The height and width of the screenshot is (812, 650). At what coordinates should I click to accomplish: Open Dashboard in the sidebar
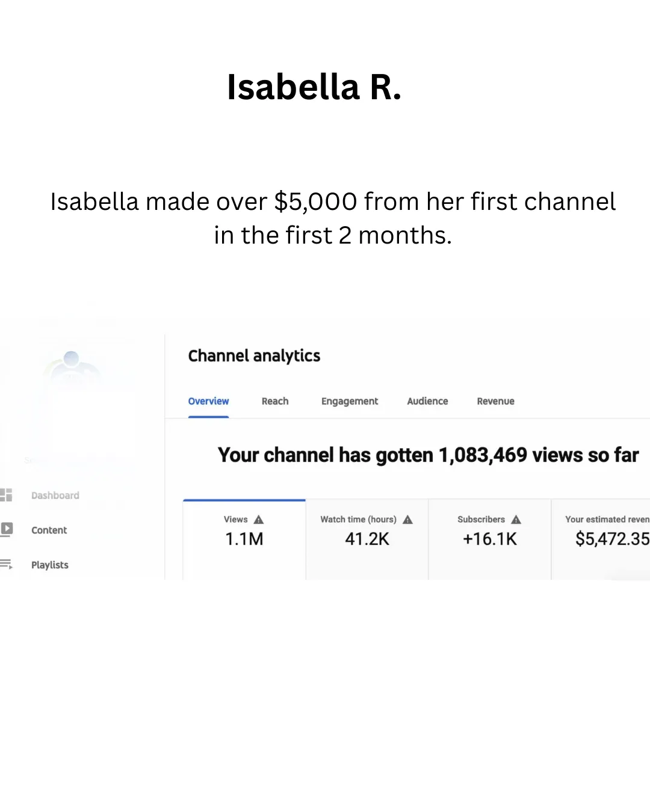pos(55,496)
